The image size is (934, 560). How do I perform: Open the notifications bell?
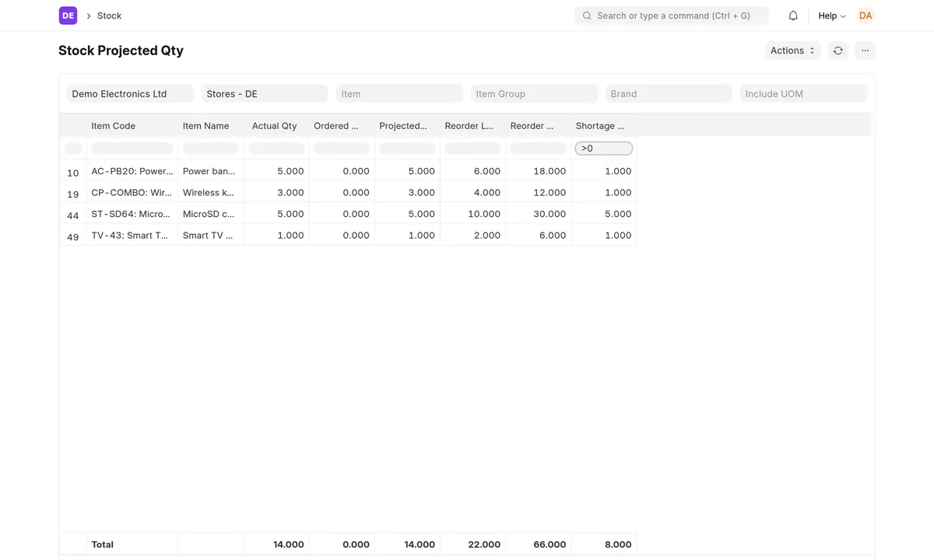click(x=793, y=16)
